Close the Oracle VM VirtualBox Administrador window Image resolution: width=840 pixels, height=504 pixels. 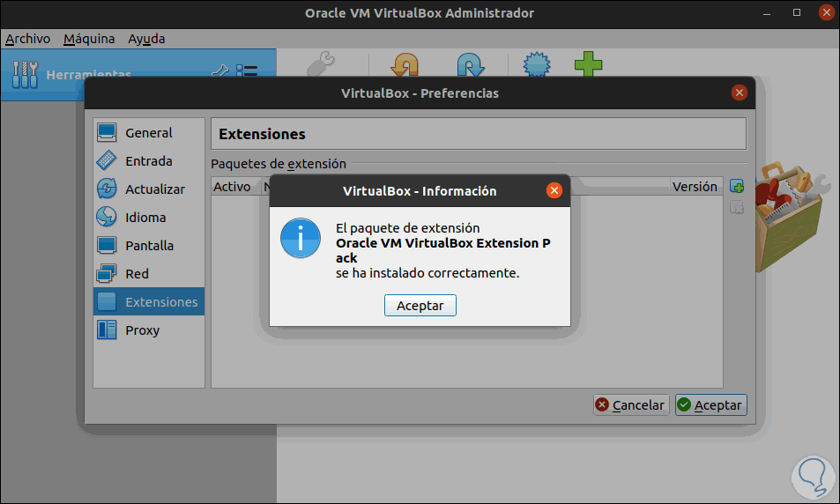pos(827,12)
